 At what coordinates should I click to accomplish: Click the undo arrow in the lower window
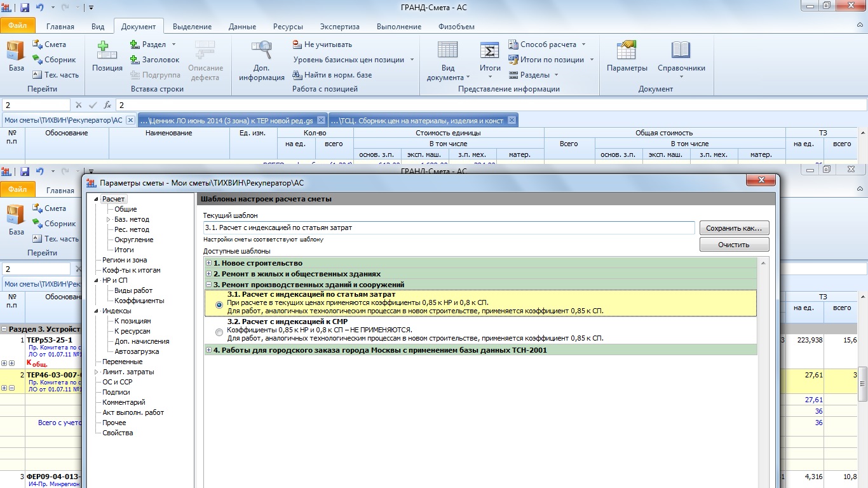(x=41, y=172)
